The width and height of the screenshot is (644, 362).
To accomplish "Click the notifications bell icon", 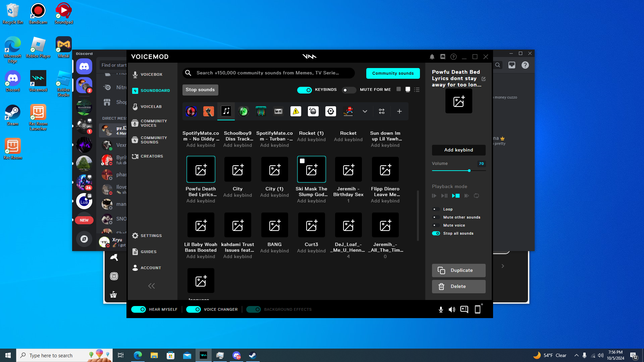I will (x=432, y=57).
